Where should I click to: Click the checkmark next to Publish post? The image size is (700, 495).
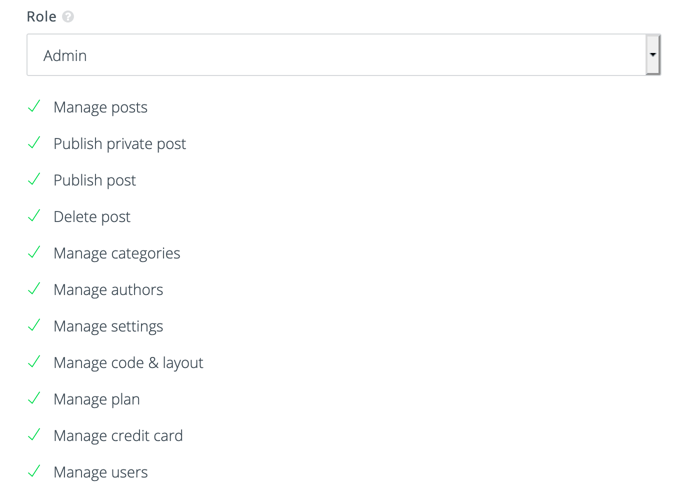coord(34,179)
